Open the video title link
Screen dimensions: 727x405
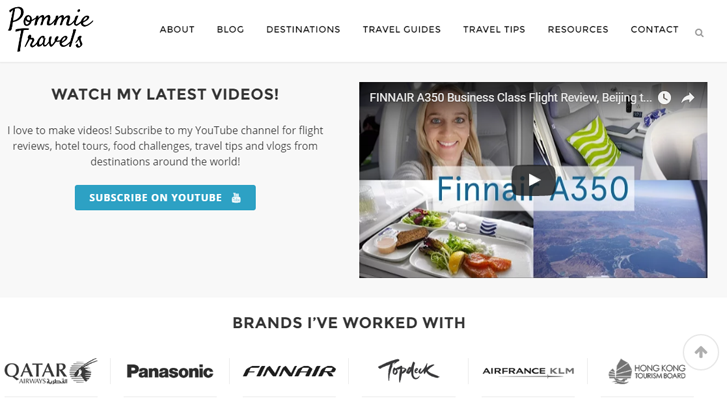[510, 97]
